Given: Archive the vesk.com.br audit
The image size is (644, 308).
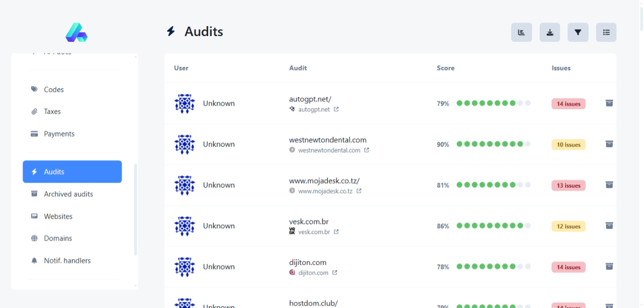Looking at the screenshot, I should pyautogui.click(x=609, y=226).
